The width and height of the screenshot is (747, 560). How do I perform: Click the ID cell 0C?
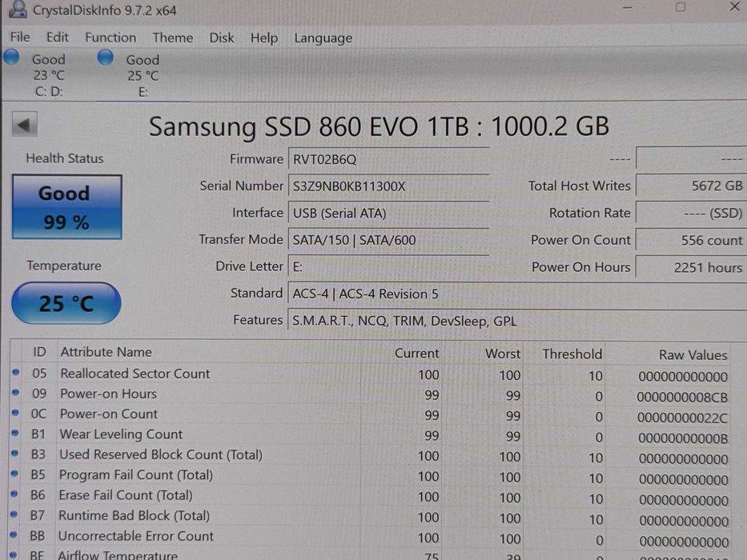(38, 414)
